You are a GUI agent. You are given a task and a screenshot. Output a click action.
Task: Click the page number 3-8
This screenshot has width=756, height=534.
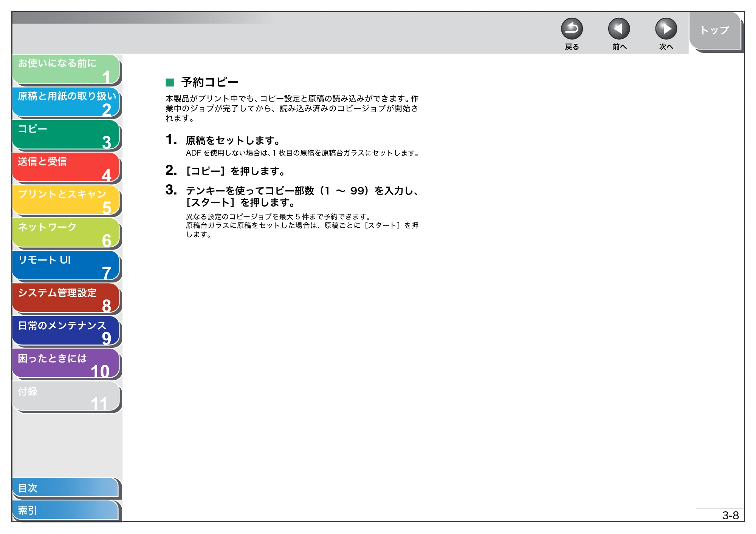click(x=730, y=515)
